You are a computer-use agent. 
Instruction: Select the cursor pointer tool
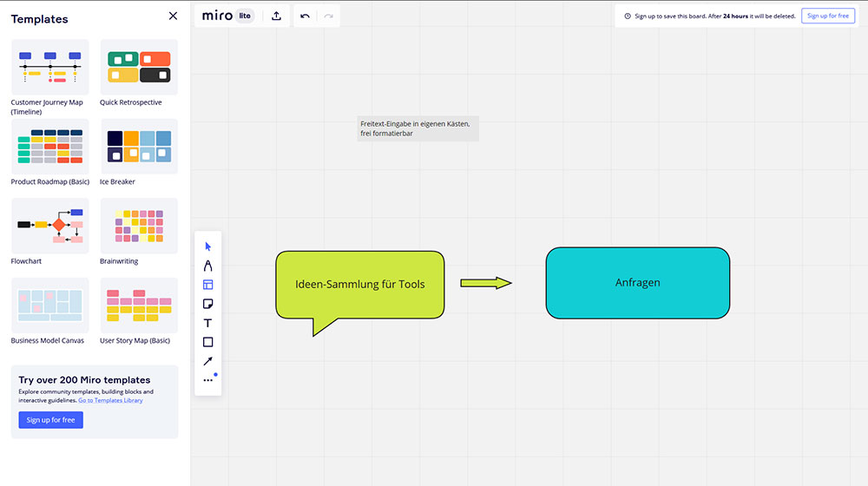pyautogui.click(x=207, y=246)
